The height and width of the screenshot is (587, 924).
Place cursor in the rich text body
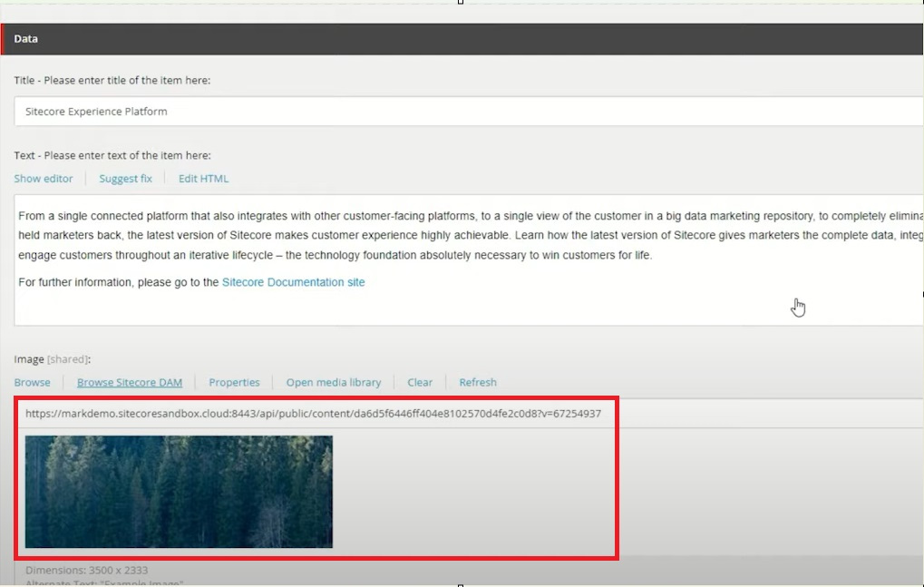[469, 259]
